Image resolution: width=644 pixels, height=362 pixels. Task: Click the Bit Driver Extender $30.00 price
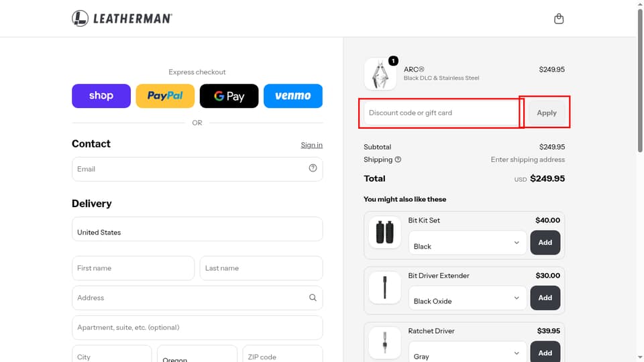tap(548, 276)
